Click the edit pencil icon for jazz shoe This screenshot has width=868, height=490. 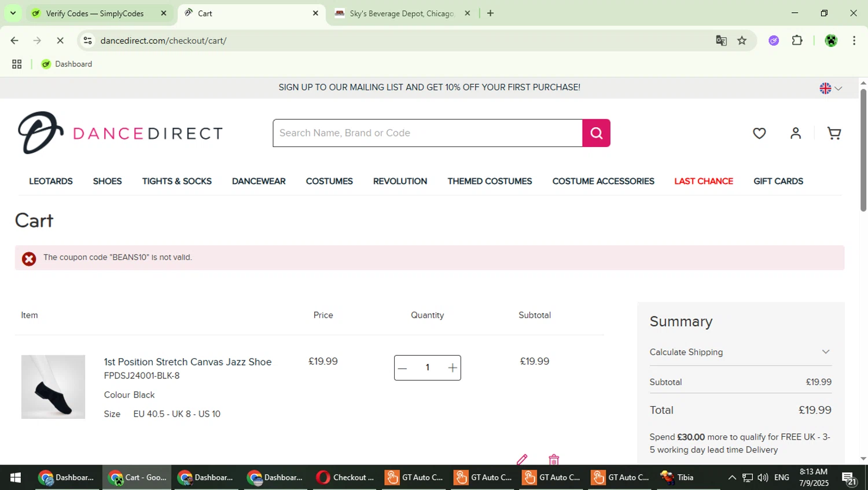coord(522,459)
